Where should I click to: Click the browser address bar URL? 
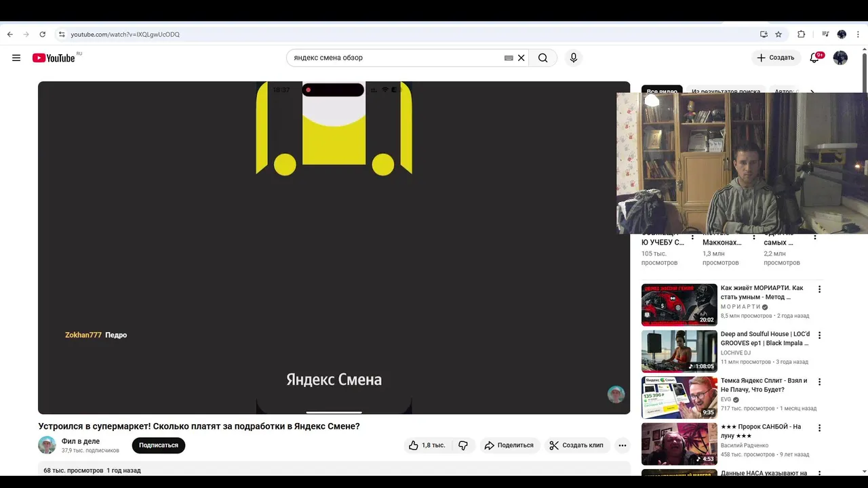pyautogui.click(x=125, y=35)
